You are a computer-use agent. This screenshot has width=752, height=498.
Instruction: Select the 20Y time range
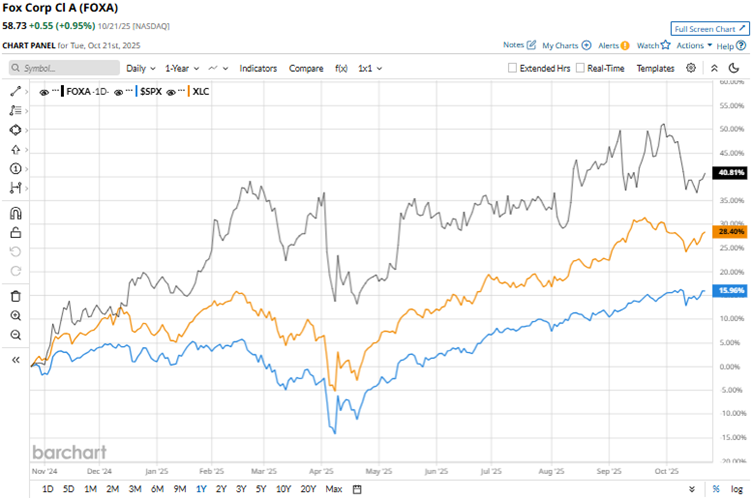coord(308,489)
